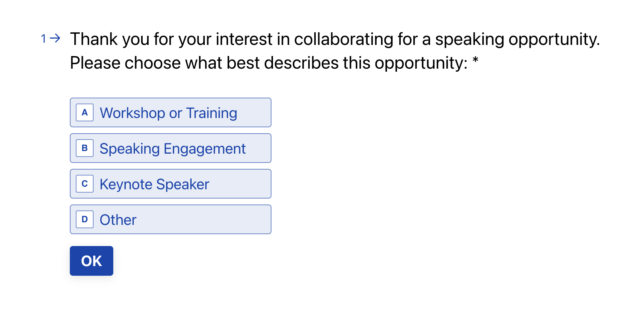Click the C key badge icon
Screen dimensions: 644x311
click(85, 184)
